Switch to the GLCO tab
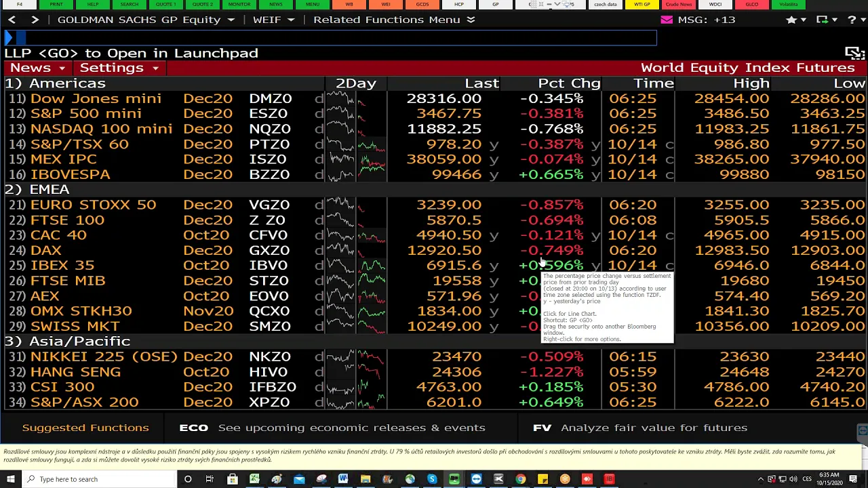Viewport: 868px width, 488px height. [752, 4]
